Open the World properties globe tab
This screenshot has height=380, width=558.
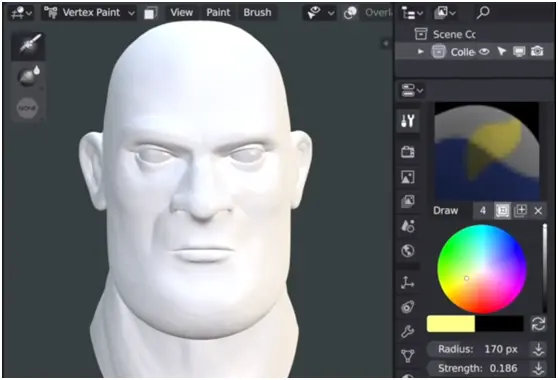coord(408,251)
